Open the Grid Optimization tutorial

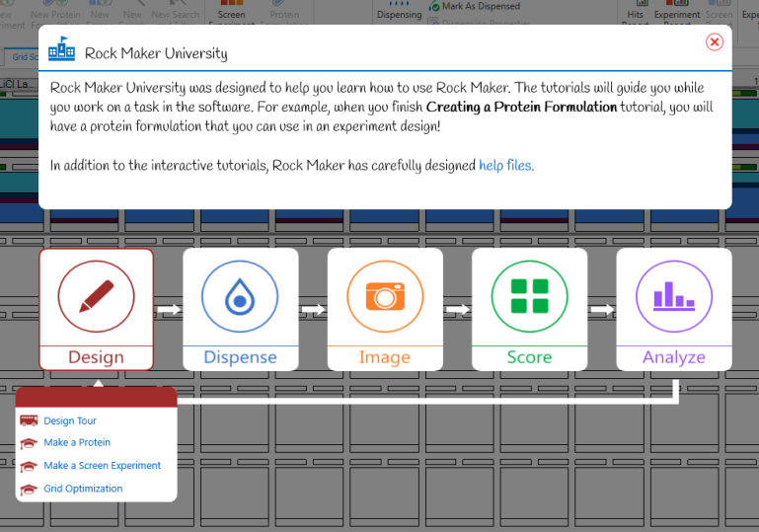pos(83,489)
